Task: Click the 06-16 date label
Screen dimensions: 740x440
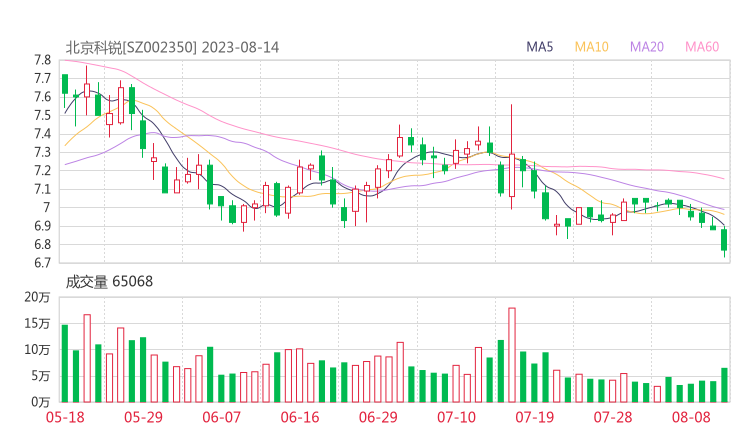Action: coord(300,417)
